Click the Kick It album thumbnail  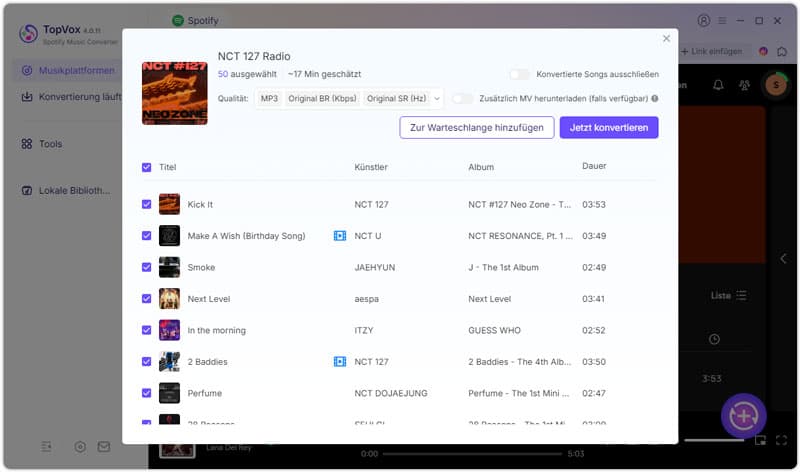tap(169, 204)
